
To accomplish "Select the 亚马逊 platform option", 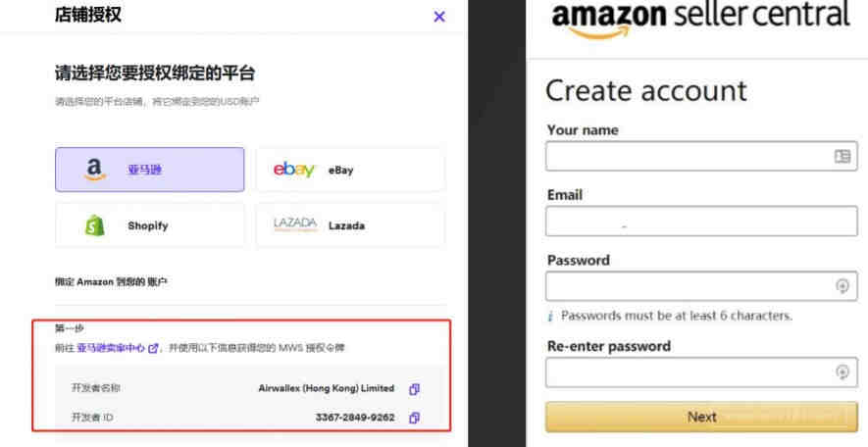I will 149,170.
